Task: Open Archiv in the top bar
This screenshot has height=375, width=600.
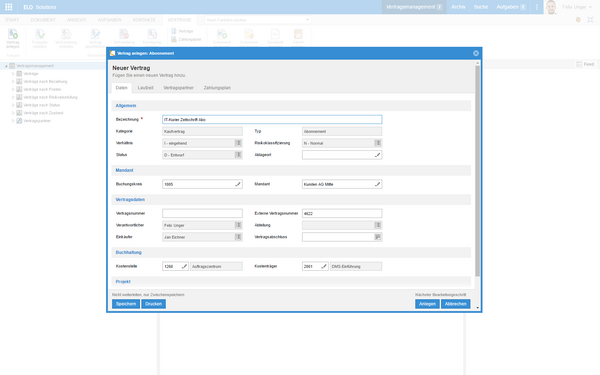Action: tap(458, 7)
